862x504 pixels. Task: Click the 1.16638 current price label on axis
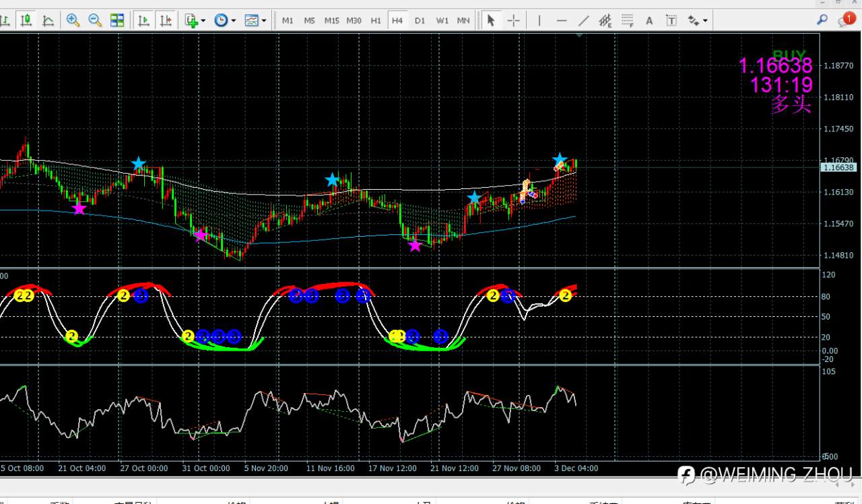coord(838,168)
